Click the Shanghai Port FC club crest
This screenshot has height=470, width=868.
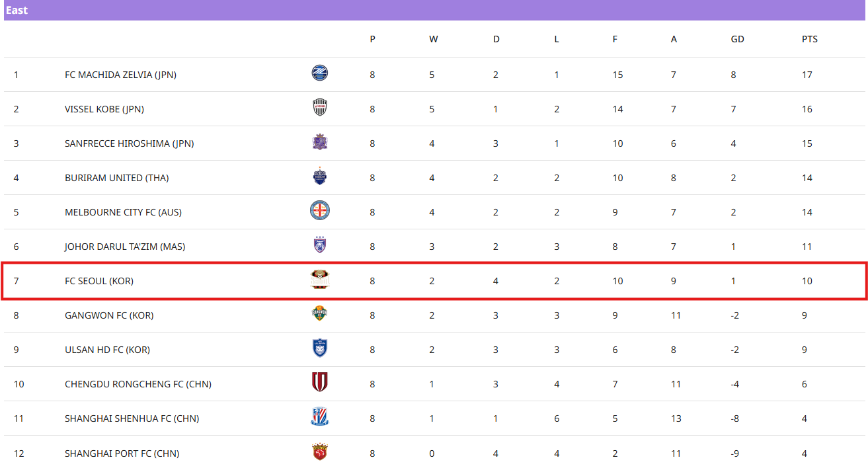coord(319,452)
